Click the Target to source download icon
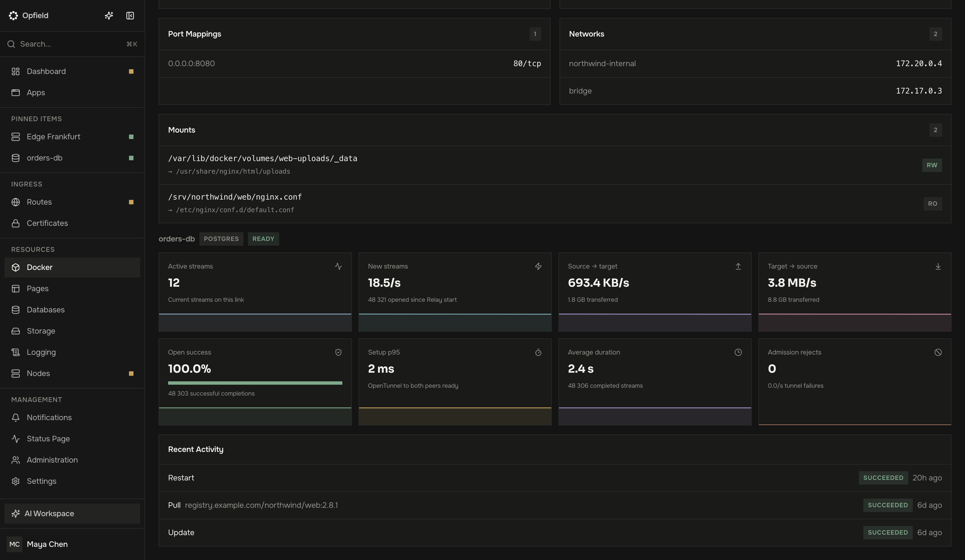965x560 pixels. pos(938,266)
